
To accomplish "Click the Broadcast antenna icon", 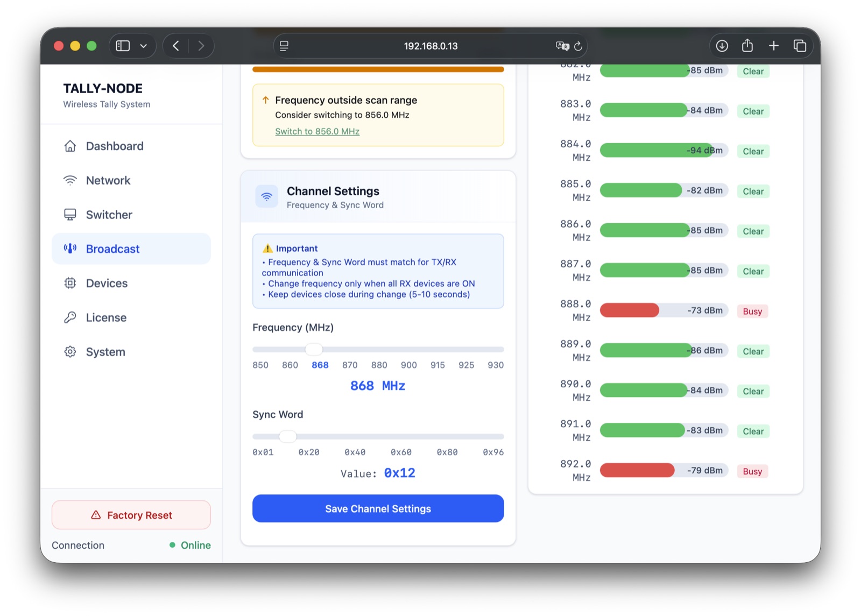I will (x=70, y=249).
